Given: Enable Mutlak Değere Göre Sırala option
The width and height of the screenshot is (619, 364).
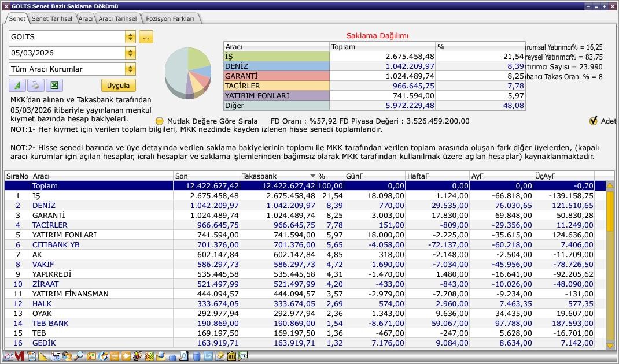Looking at the screenshot, I should tap(160, 121).
